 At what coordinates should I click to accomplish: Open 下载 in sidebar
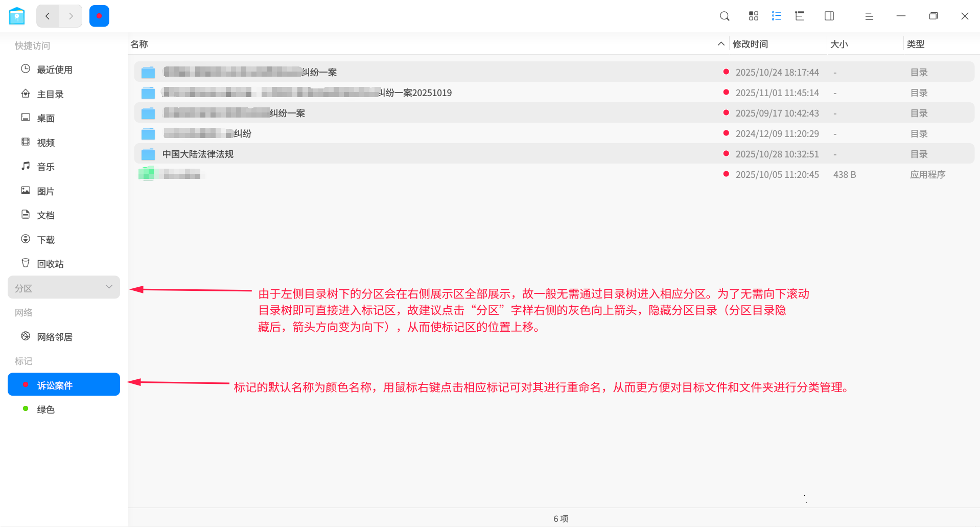64,240
